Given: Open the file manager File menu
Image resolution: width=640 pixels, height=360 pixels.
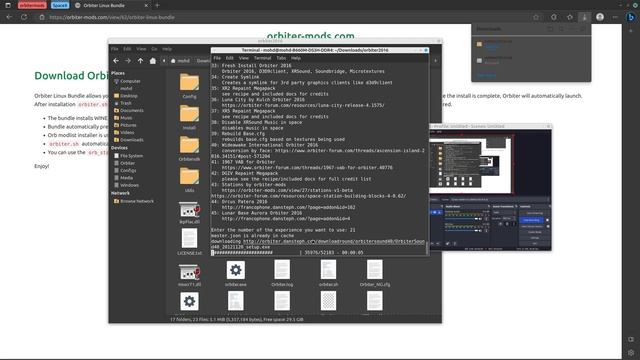Looking at the screenshot, I should (115, 49).
